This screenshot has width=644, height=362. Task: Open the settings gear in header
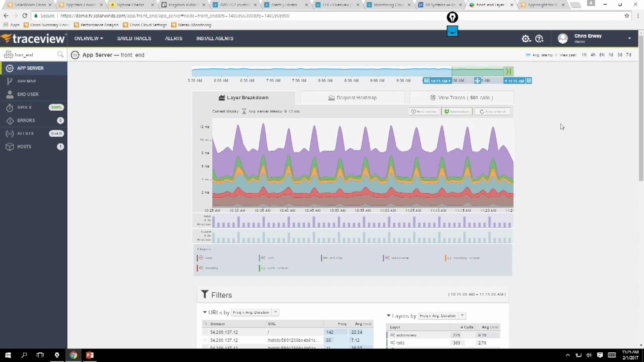pyautogui.click(x=526, y=39)
